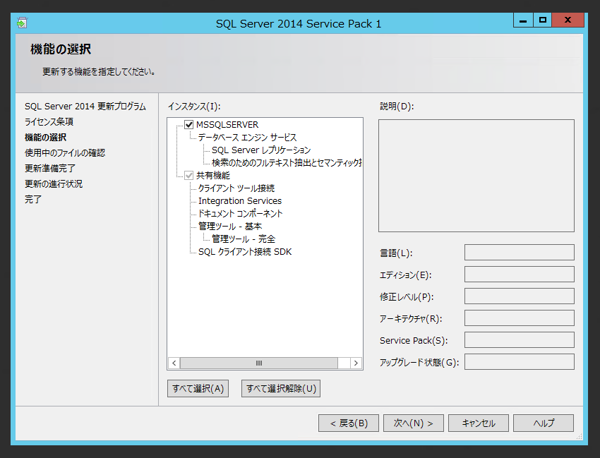Click the 言語(L) field
Viewport: 600px width, 458px height.
click(519, 253)
